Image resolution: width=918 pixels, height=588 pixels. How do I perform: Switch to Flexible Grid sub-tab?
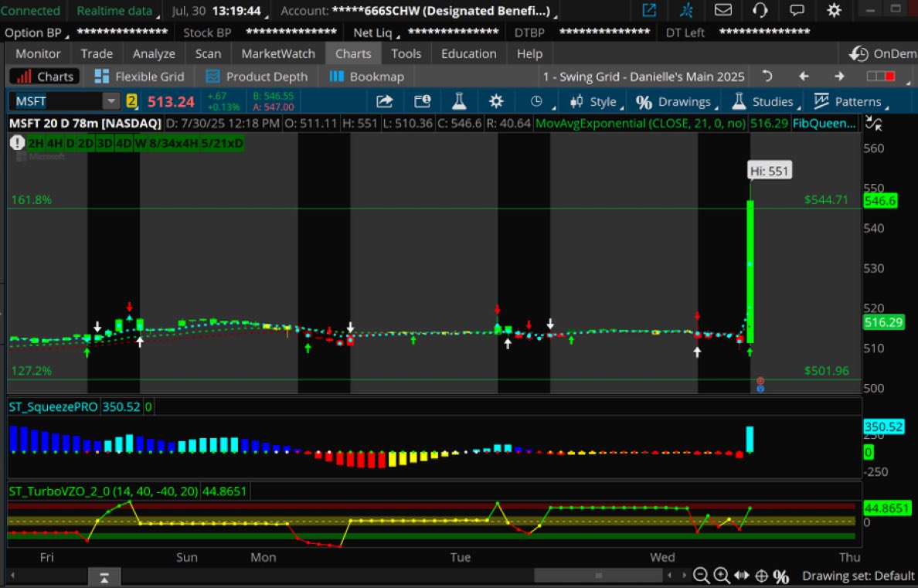pyautogui.click(x=139, y=76)
